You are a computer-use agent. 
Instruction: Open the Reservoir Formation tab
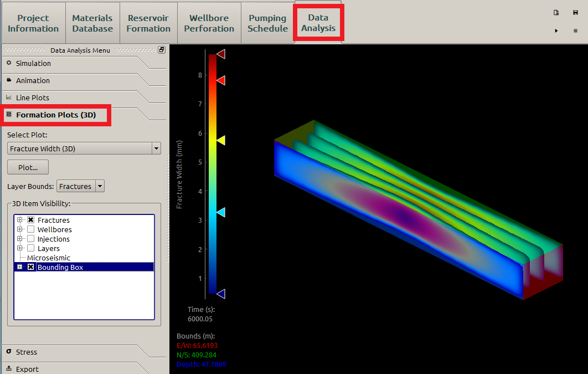coord(148,23)
